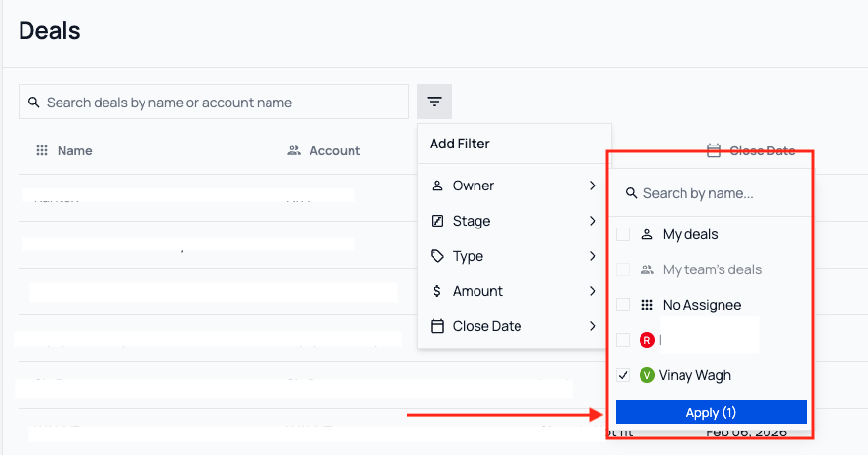Click the dollar sign Amount icon
868x455 pixels.
coord(437,291)
